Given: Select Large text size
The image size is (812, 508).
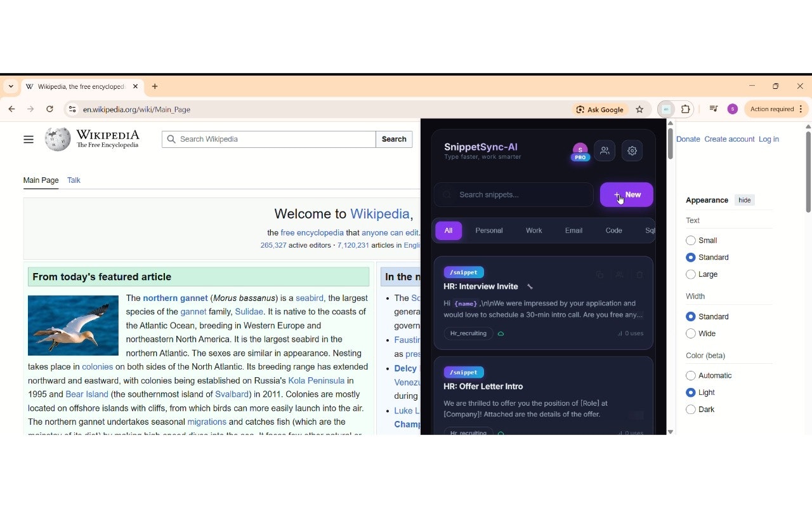Looking at the screenshot, I should 691,274.
